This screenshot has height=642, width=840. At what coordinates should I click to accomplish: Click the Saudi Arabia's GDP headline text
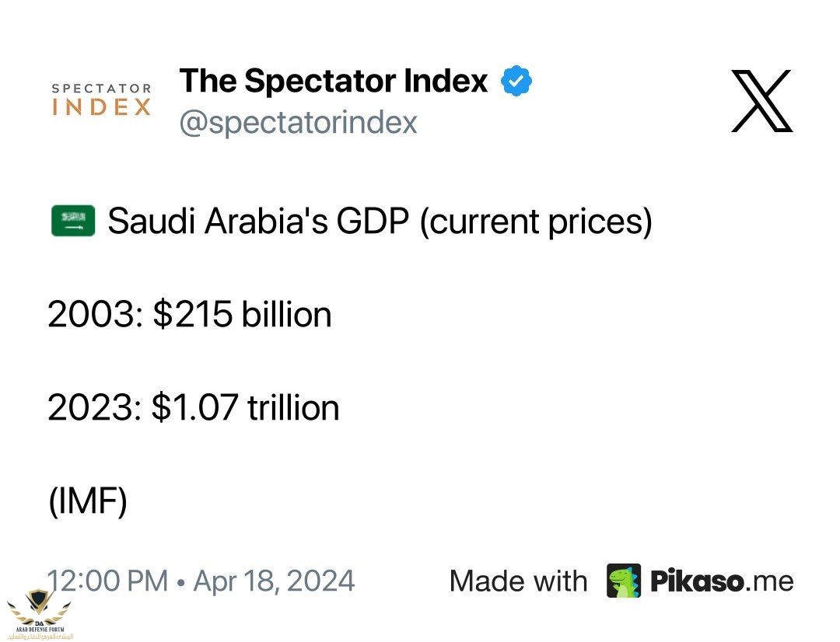pos(380,222)
